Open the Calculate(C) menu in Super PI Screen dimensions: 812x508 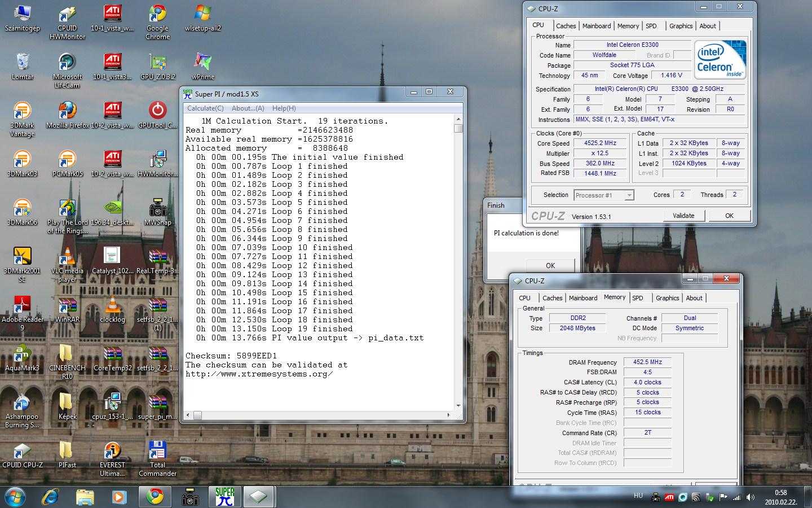point(205,108)
